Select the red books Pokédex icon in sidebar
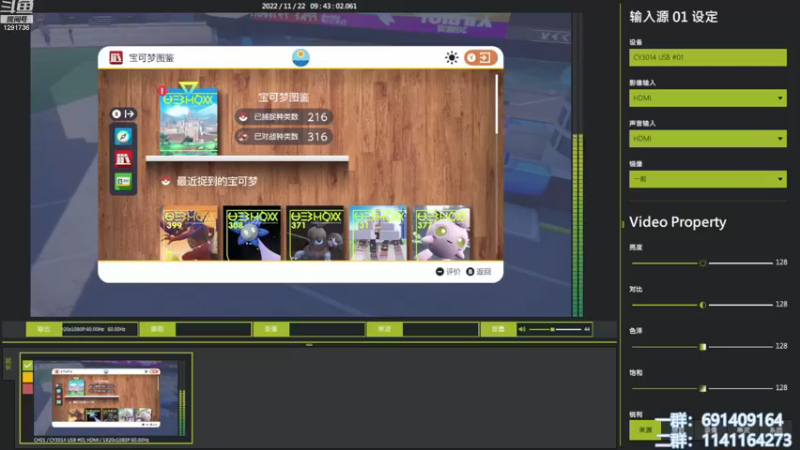The height and width of the screenshot is (450, 800). [123, 159]
